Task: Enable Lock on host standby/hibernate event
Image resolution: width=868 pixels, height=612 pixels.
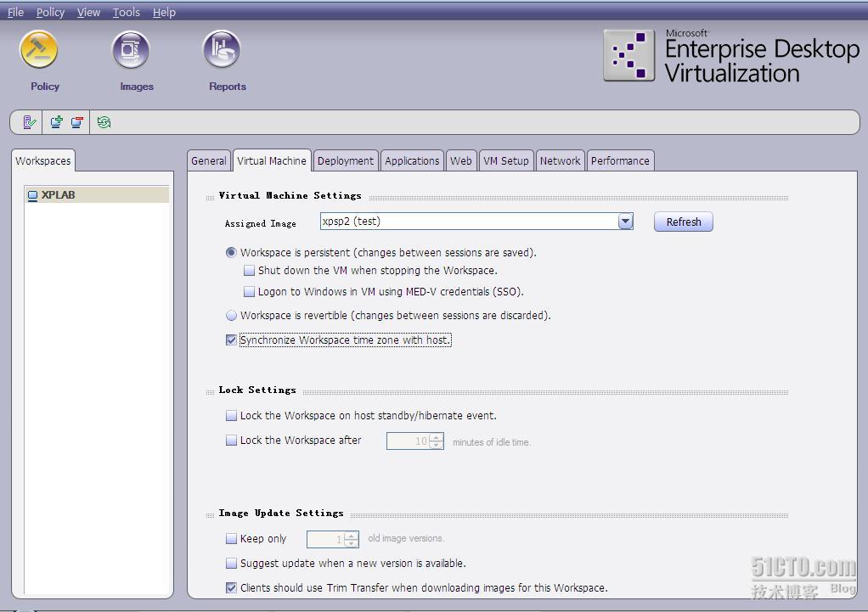Action: click(x=231, y=416)
